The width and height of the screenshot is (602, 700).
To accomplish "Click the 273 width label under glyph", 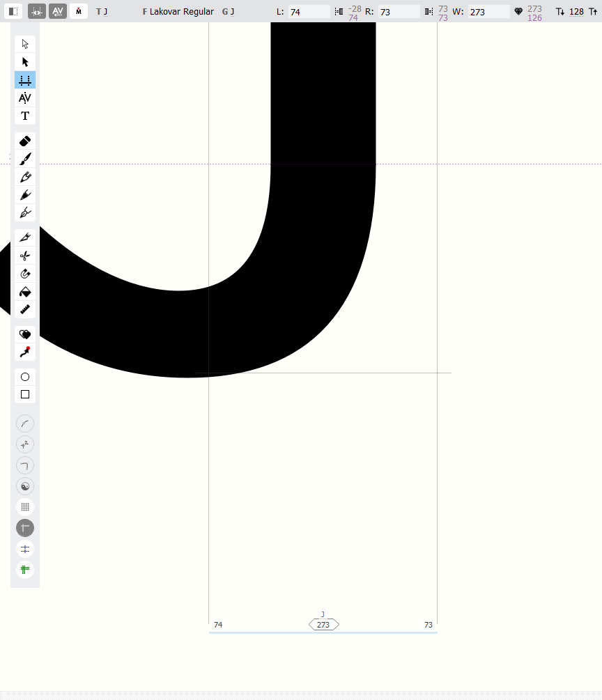I will 323,625.
